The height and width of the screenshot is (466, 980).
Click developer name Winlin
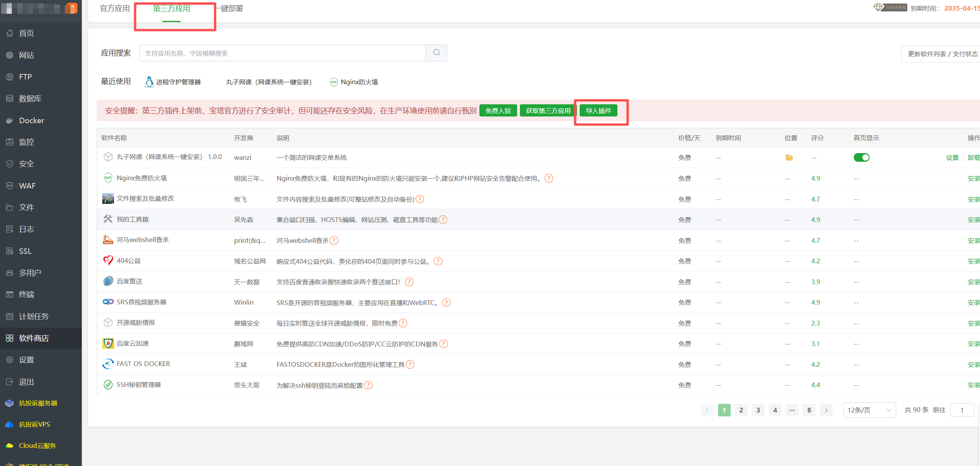(x=244, y=302)
